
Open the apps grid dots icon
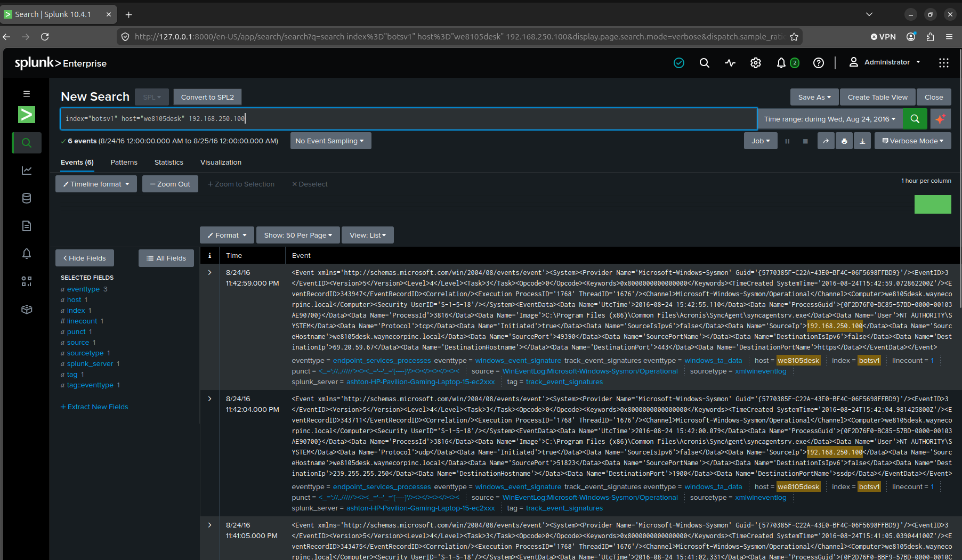coord(944,63)
